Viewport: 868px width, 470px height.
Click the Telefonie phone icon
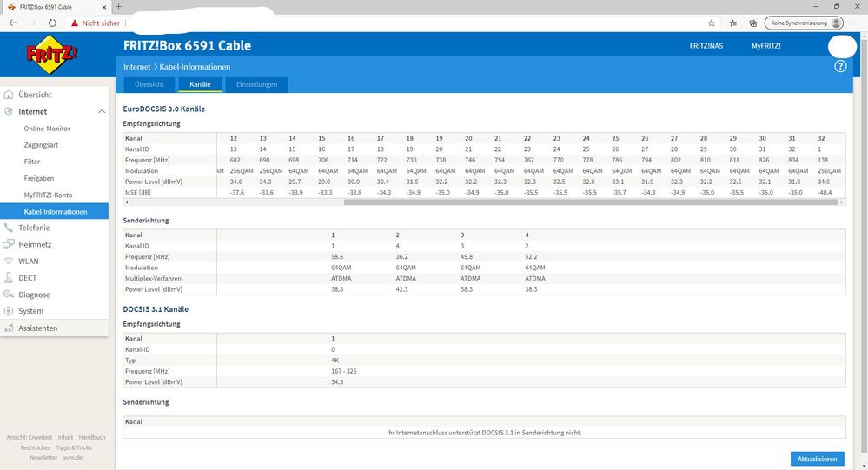tap(9, 228)
